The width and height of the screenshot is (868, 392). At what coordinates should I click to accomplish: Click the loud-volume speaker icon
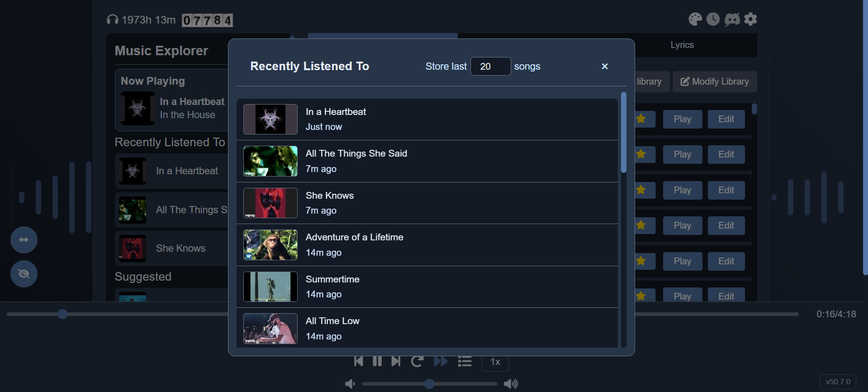coord(511,384)
